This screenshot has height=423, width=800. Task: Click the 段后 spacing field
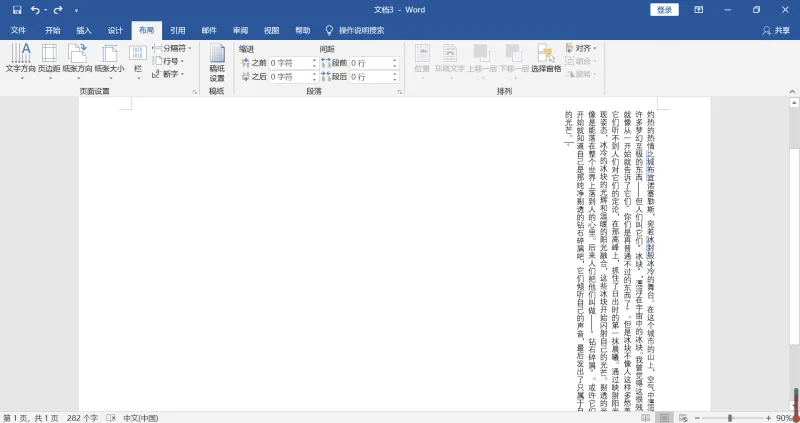tap(370, 77)
